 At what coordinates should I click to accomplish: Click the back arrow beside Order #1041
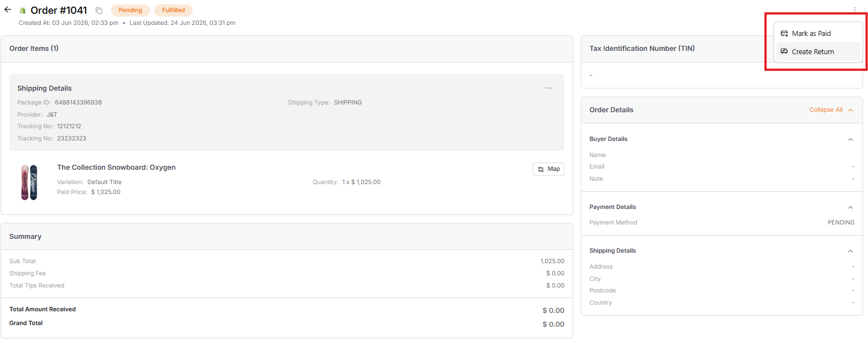8,9
